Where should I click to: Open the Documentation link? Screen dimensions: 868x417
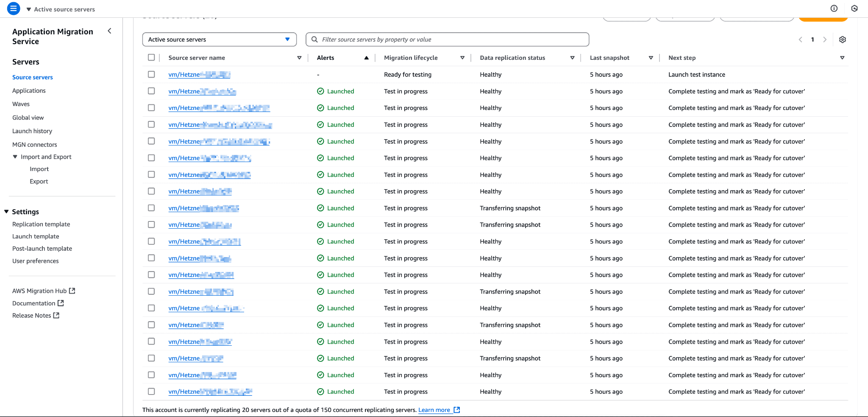(34, 303)
